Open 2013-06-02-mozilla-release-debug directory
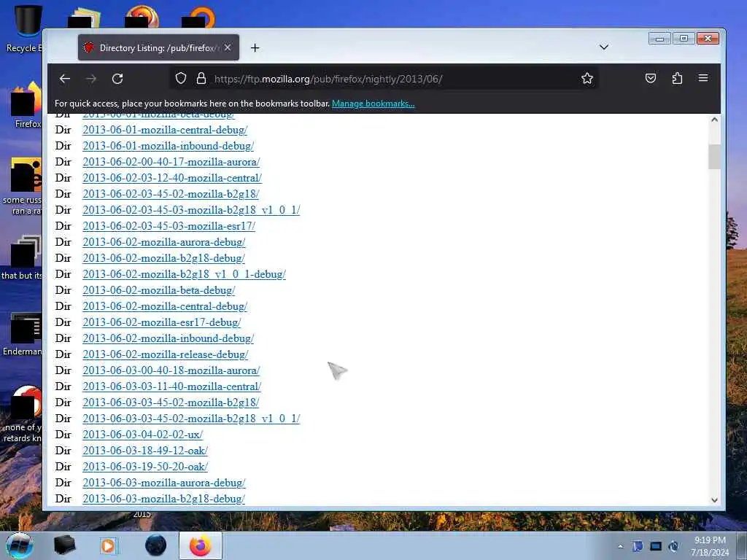The width and height of the screenshot is (747, 560). [166, 355]
